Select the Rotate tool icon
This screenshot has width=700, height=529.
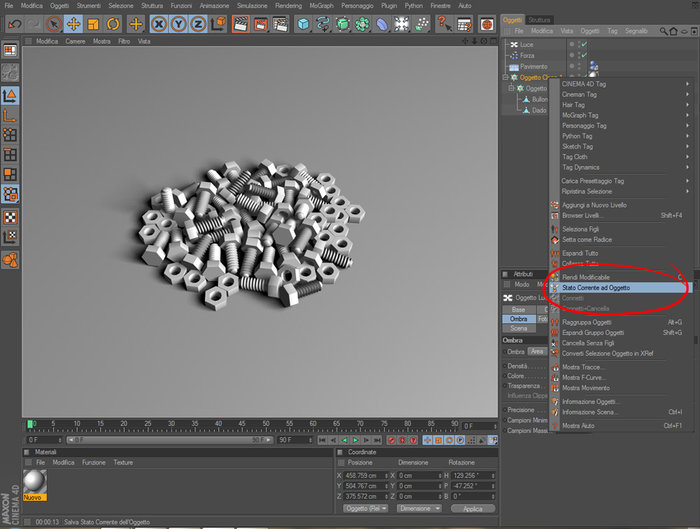tap(112, 24)
